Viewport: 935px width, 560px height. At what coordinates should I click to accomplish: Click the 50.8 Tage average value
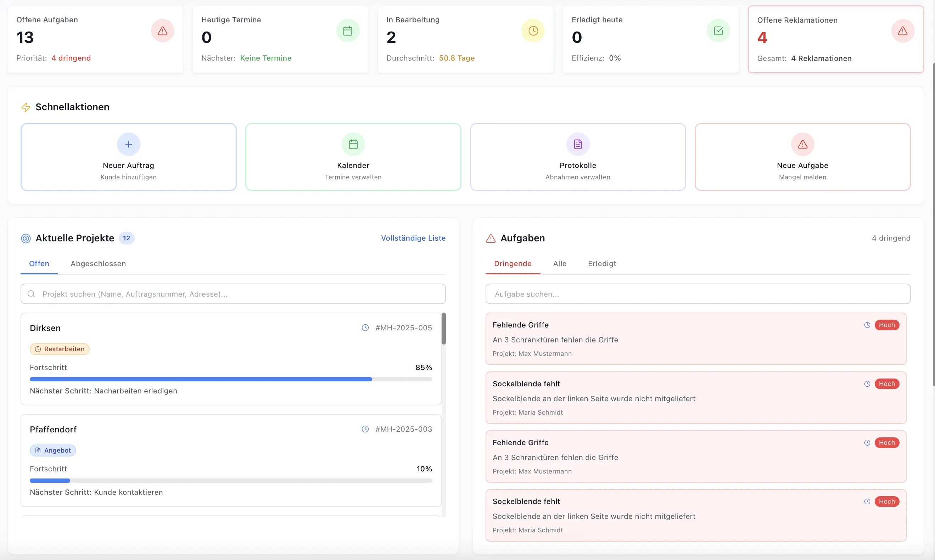pyautogui.click(x=457, y=58)
